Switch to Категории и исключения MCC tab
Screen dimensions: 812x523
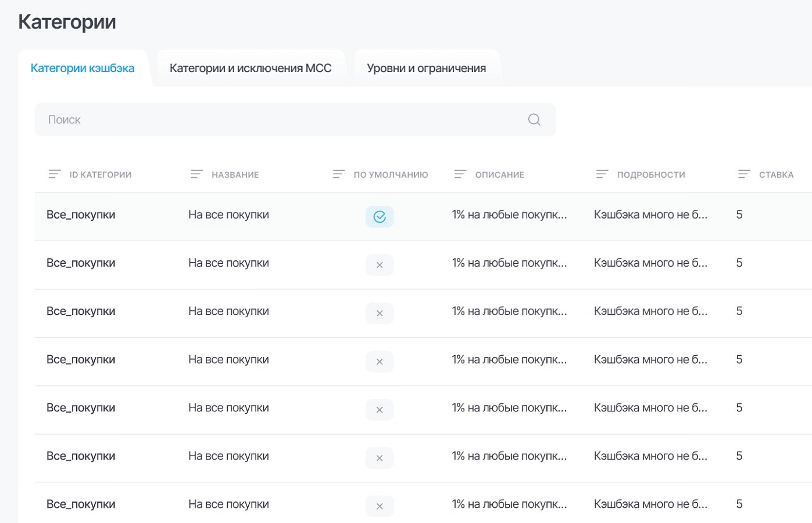251,68
